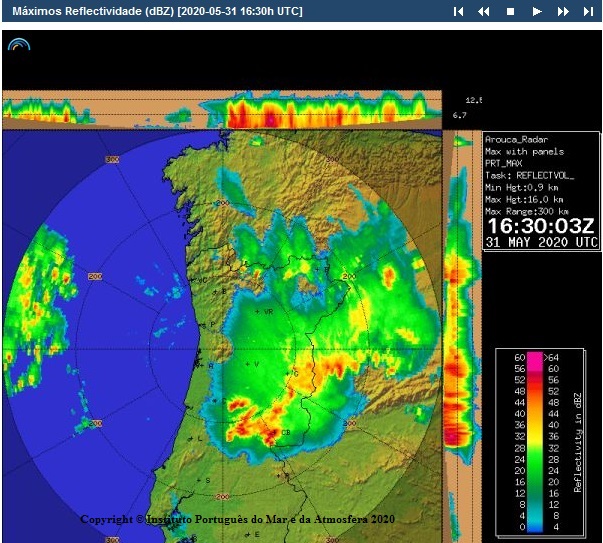Click the Reflectivity in dBZ legend label

(x=577, y=442)
